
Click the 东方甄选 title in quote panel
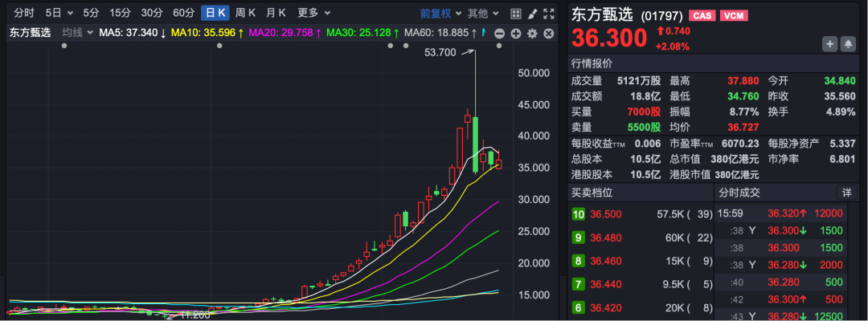[x=604, y=15]
